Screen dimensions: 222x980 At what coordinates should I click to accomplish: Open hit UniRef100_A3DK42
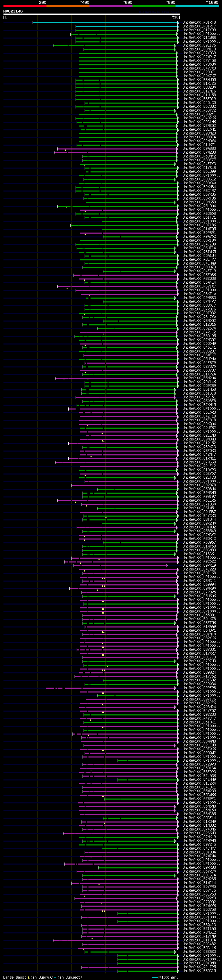click(199, 539)
